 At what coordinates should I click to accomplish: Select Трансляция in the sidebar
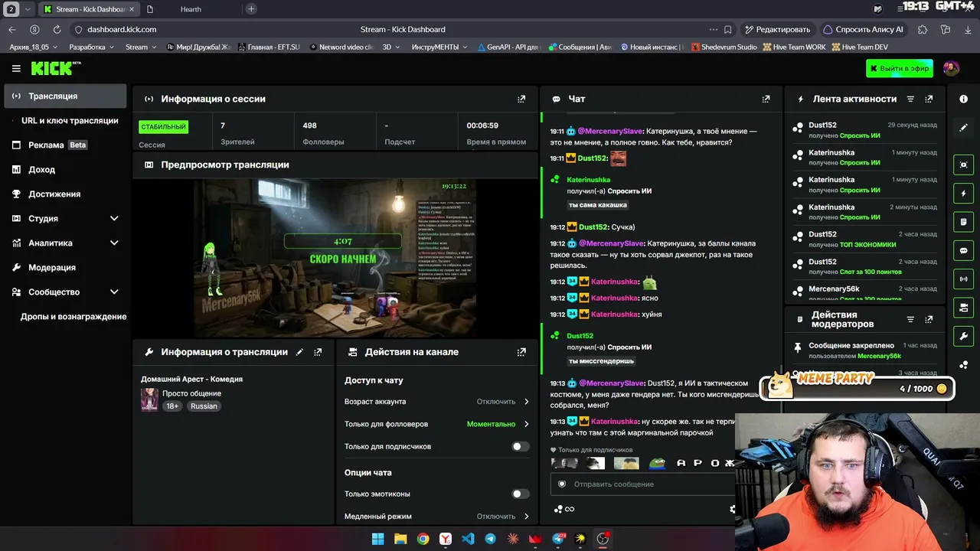coord(65,96)
